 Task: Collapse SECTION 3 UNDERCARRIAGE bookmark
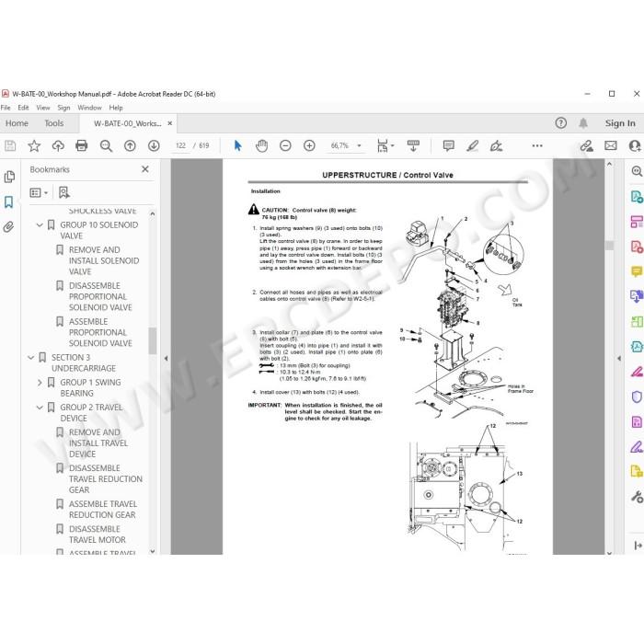click(x=30, y=357)
